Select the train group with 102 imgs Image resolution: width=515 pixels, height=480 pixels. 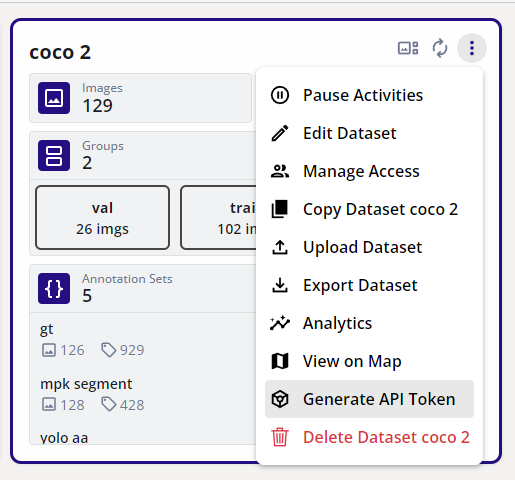pos(218,218)
